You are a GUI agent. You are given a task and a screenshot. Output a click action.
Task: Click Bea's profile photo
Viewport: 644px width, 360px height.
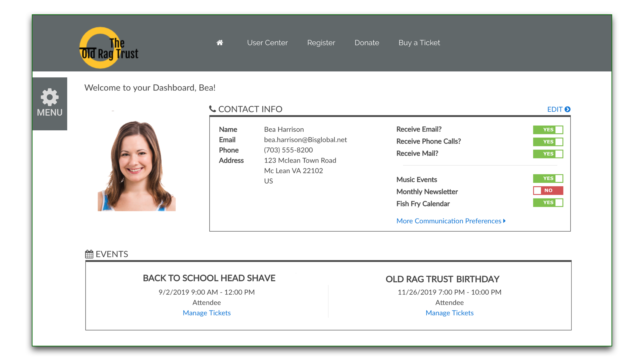136,166
